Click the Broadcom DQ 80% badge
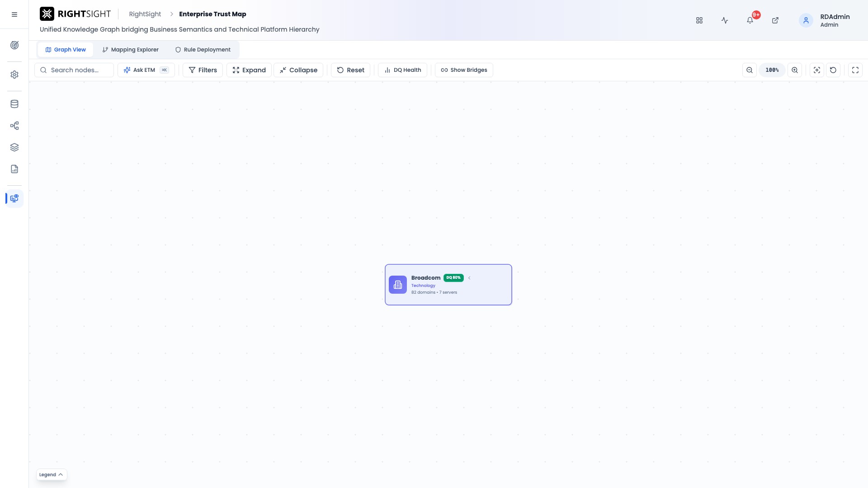This screenshot has height=488, width=868. click(453, 278)
